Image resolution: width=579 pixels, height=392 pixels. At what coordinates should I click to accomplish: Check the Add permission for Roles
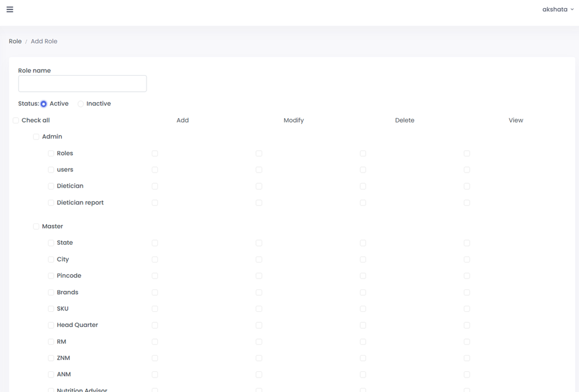[x=155, y=153]
